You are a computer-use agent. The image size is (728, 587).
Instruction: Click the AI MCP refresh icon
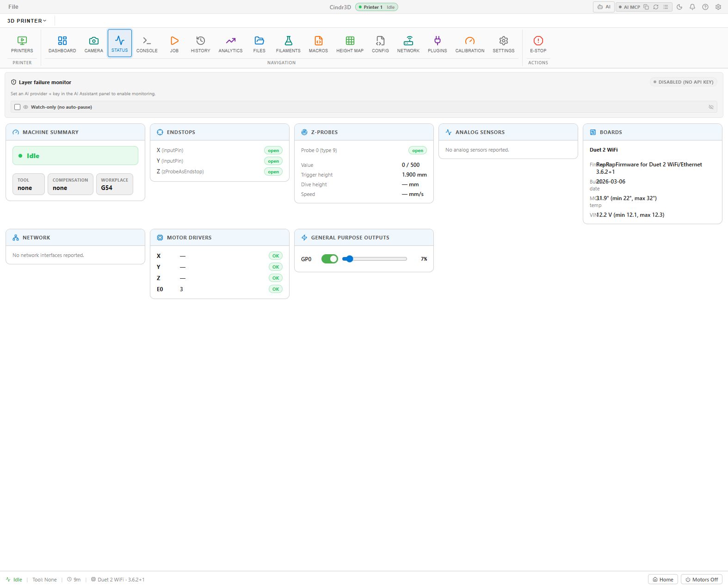click(x=656, y=7)
